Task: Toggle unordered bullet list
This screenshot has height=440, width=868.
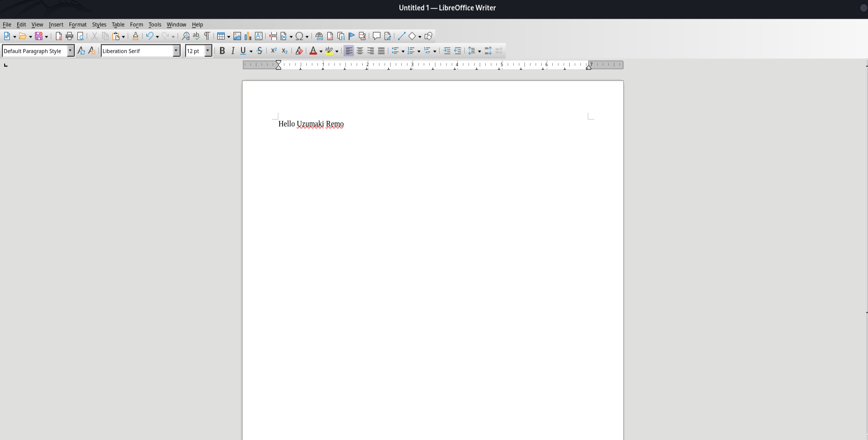Action: 395,51
